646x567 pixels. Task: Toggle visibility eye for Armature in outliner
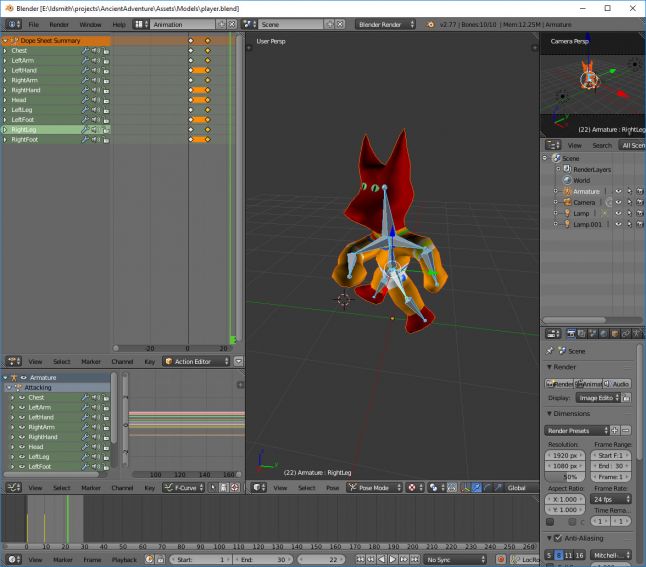click(617, 191)
